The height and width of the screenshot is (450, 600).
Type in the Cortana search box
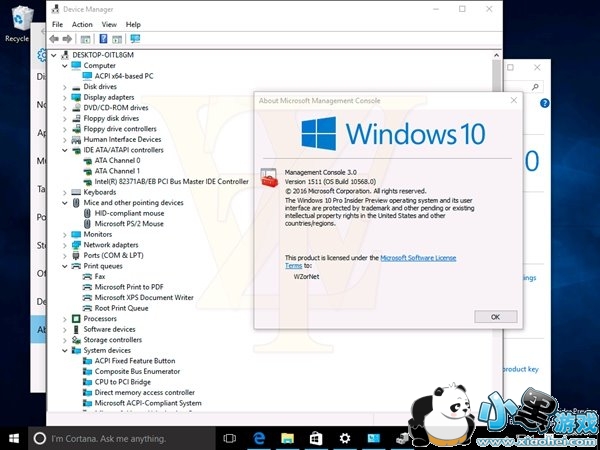pyautogui.click(x=120, y=438)
